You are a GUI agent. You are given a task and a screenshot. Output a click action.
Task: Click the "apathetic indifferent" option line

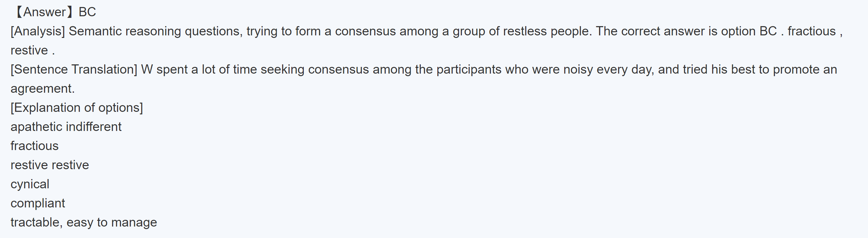(66, 127)
